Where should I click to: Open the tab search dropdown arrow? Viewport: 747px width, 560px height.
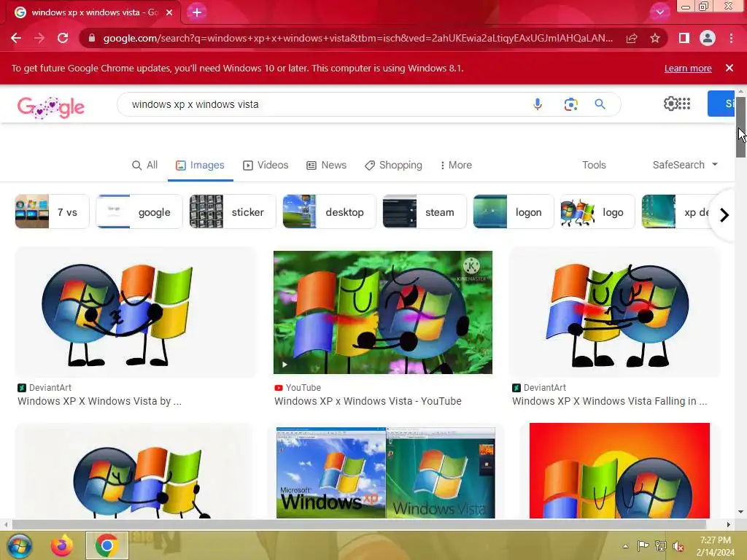659,12
